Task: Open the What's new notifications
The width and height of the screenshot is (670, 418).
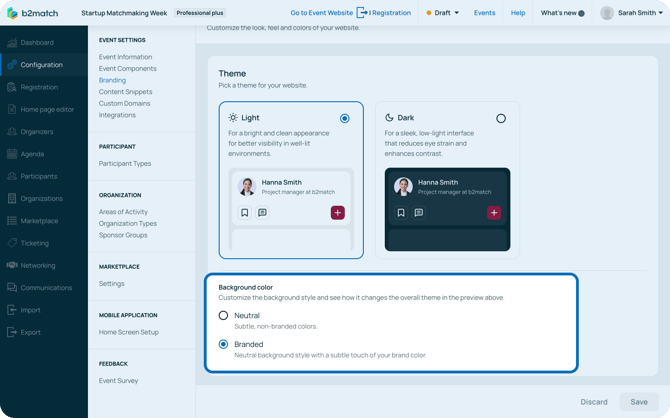Action: [x=562, y=13]
